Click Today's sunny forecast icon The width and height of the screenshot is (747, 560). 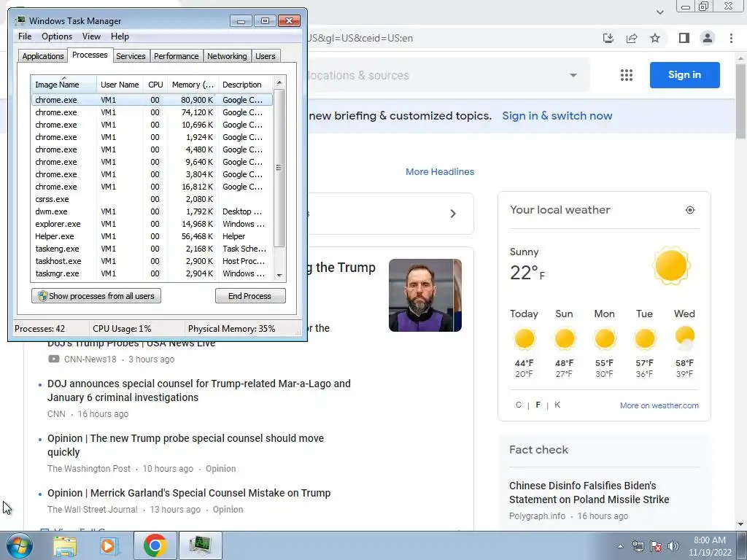pos(524,338)
